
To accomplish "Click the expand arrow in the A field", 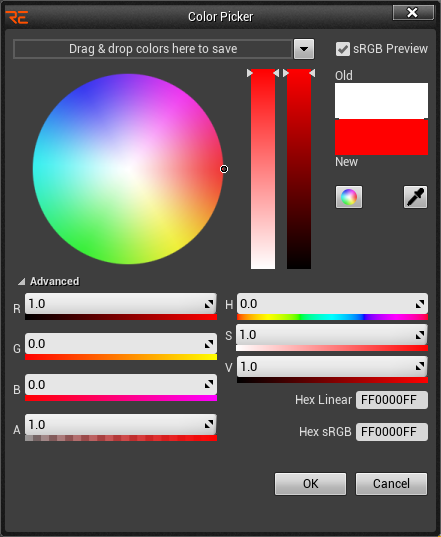I will pos(209,425).
